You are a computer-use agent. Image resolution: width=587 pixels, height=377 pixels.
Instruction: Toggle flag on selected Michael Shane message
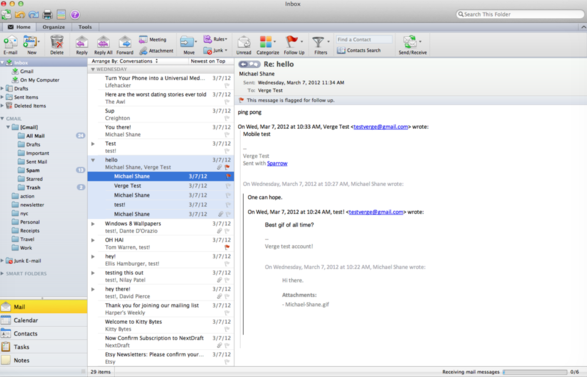(228, 176)
